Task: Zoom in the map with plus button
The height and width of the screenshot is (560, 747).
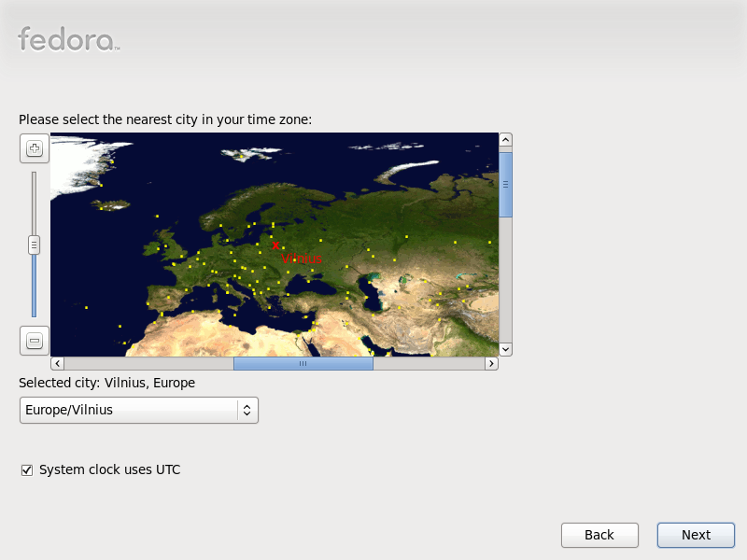Action: pyautogui.click(x=35, y=148)
